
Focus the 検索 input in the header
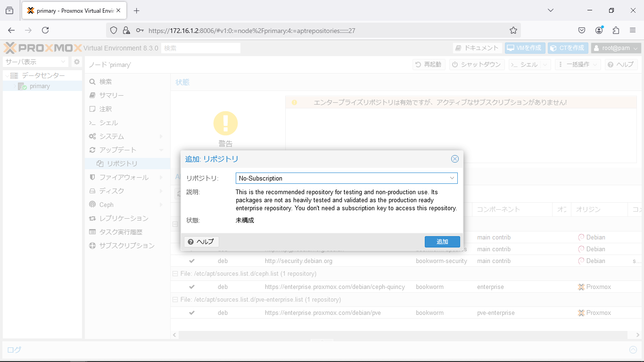tap(201, 48)
